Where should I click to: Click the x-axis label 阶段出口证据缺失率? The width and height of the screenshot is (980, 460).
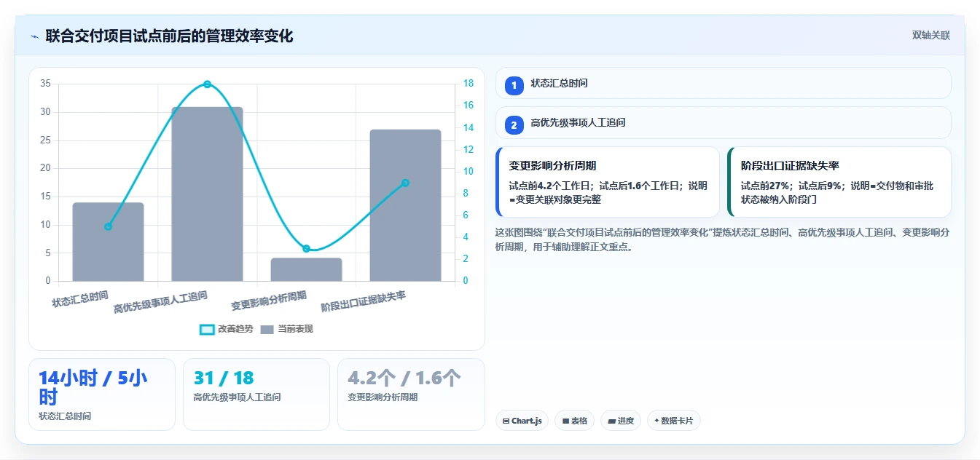click(363, 301)
